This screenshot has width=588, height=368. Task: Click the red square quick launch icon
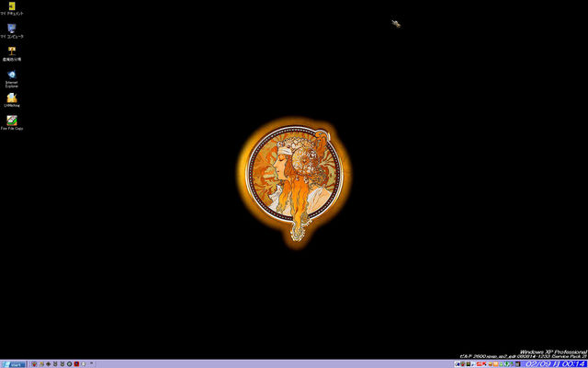pos(76,364)
